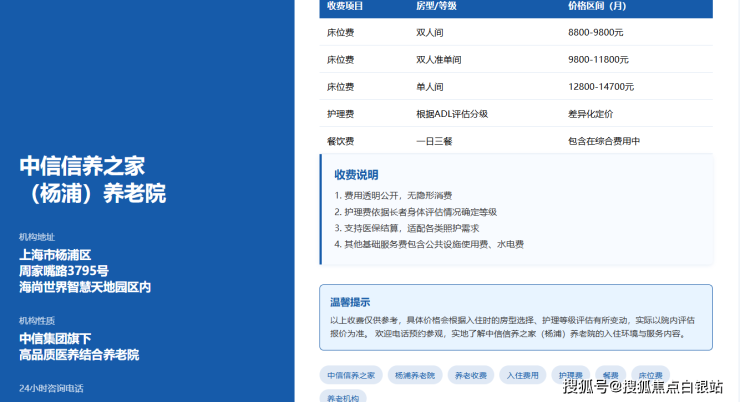Screen dimensions: 740x402
Task: Click the 房型/等级 column header
Action: pos(436,6)
